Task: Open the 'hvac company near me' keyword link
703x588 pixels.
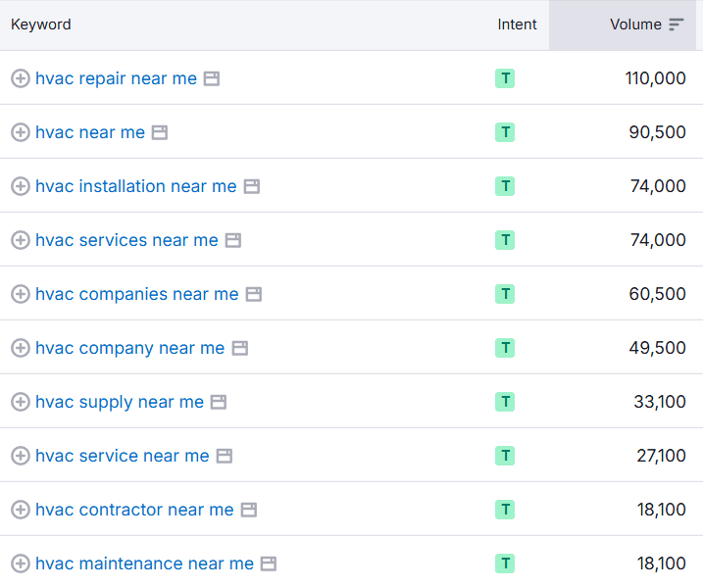Action: [130, 348]
